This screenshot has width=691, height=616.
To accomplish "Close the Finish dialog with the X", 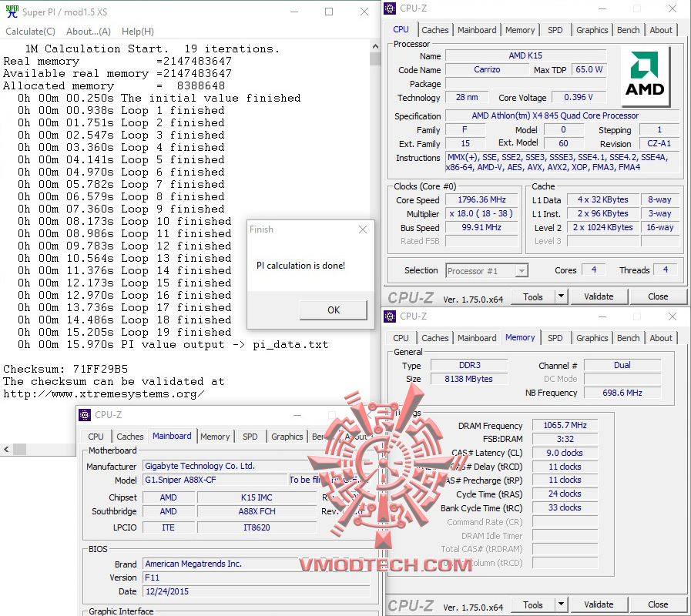I will click(x=363, y=229).
